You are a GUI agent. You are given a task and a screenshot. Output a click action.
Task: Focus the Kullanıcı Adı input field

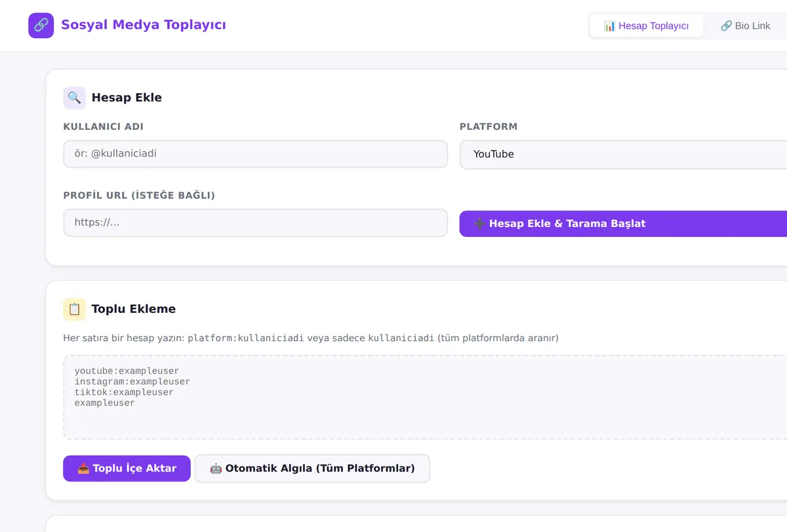[256, 153]
